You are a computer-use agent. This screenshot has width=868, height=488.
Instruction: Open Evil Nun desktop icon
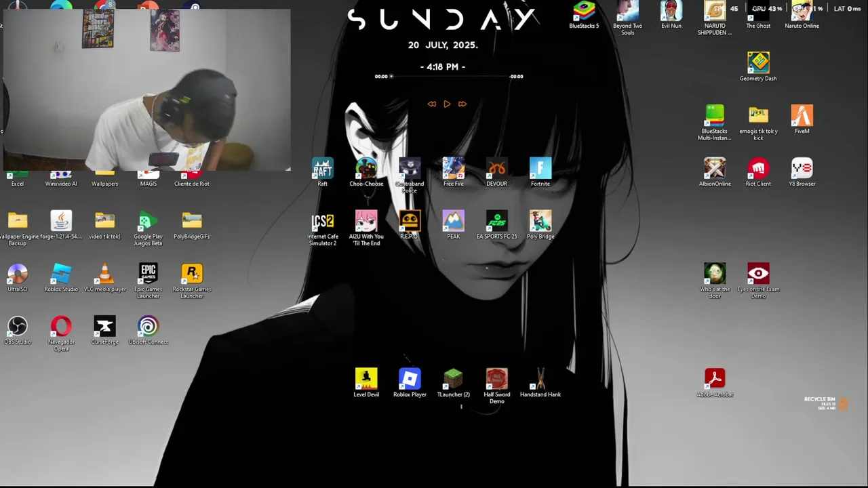point(671,12)
